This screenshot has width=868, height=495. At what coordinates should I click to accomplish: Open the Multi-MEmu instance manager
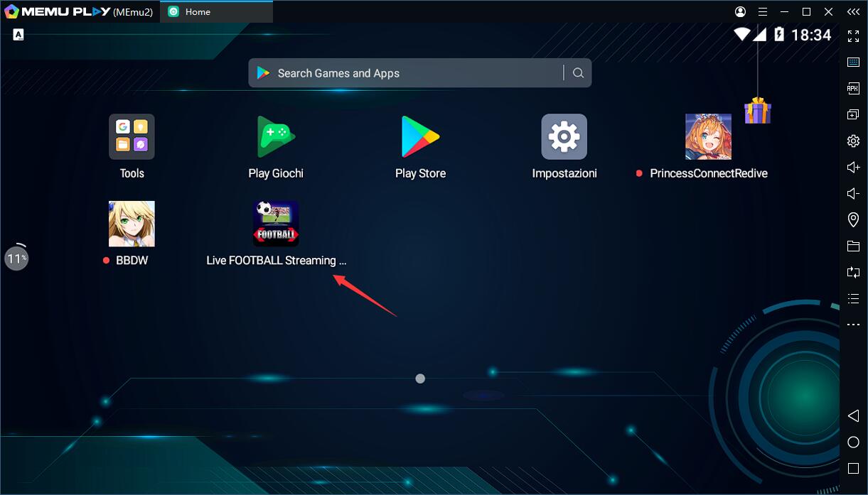(853, 114)
